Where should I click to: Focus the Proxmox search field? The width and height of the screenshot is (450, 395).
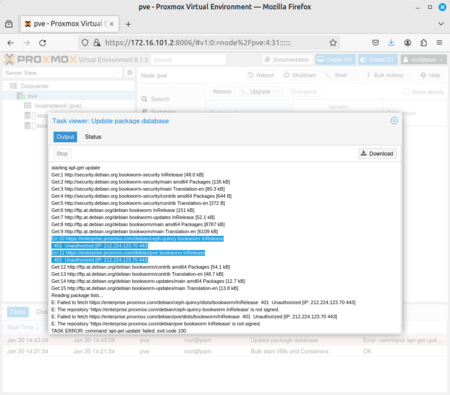click(188, 60)
